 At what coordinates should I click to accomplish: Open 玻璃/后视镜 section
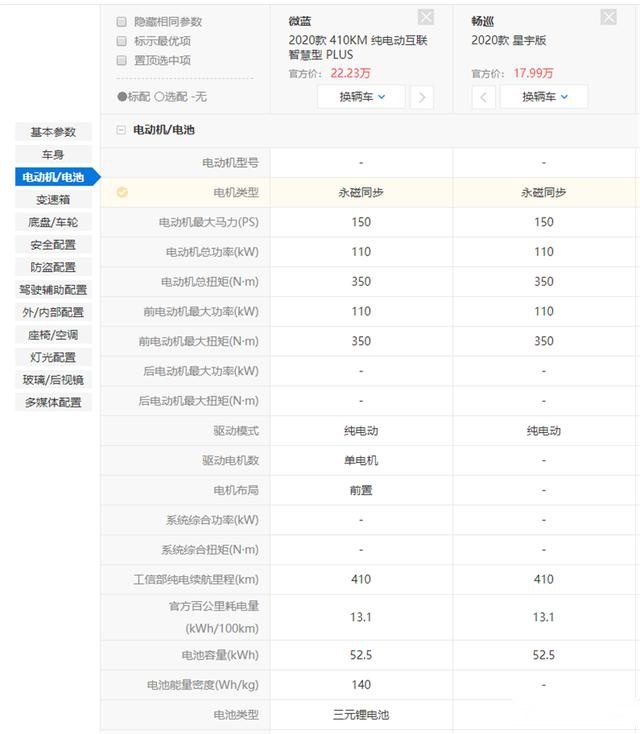53,380
